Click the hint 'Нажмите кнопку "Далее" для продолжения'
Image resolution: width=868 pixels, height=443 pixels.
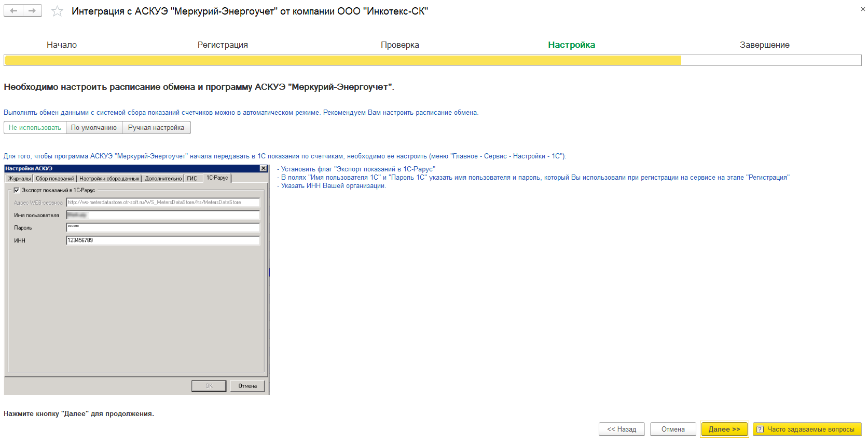click(x=79, y=413)
